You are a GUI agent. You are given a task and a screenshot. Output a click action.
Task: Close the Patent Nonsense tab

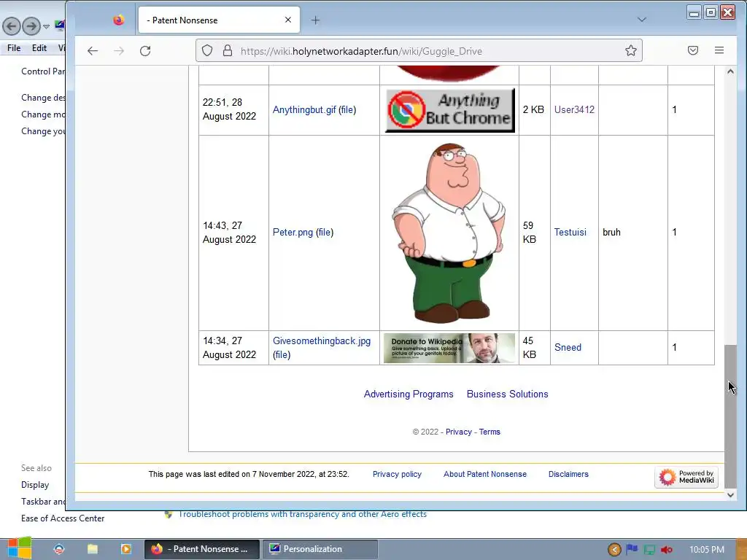click(287, 20)
